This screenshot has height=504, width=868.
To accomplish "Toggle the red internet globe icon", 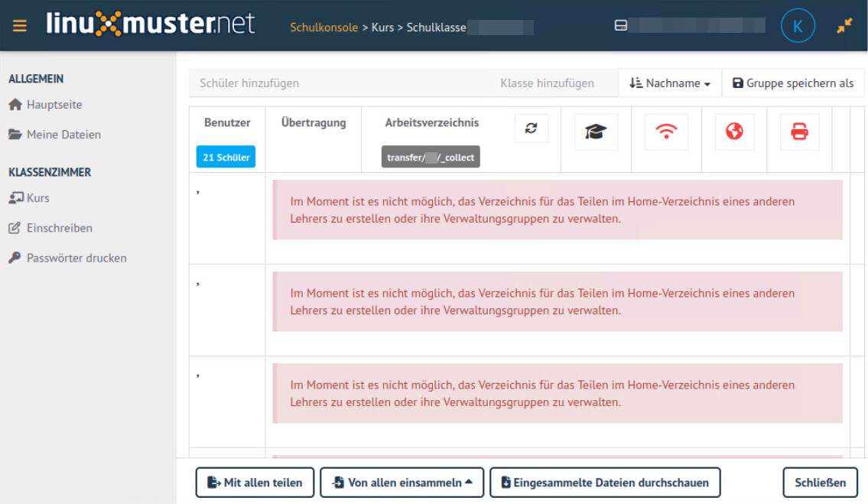I will pos(734,132).
